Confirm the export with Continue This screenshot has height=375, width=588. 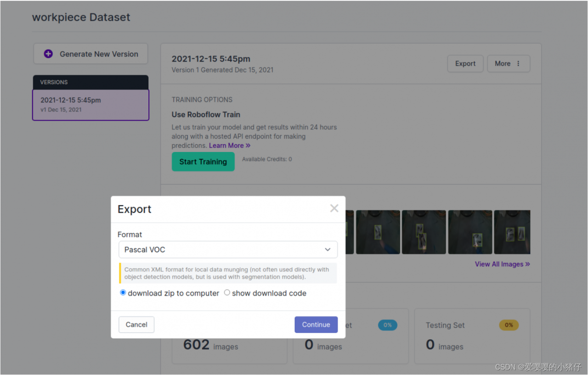[x=316, y=325]
